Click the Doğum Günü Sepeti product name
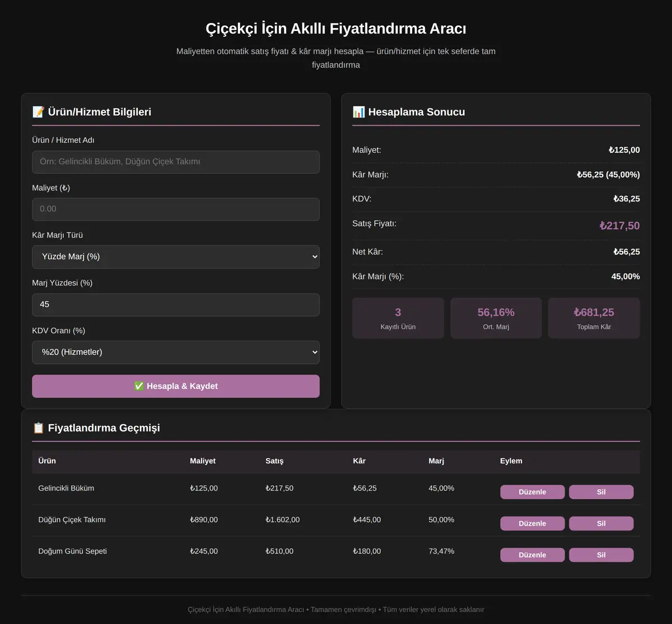This screenshot has width=672, height=624. 72,551
